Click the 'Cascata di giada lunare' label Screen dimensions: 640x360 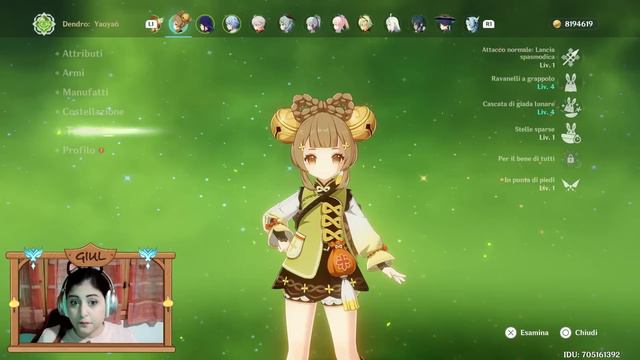[518, 104]
